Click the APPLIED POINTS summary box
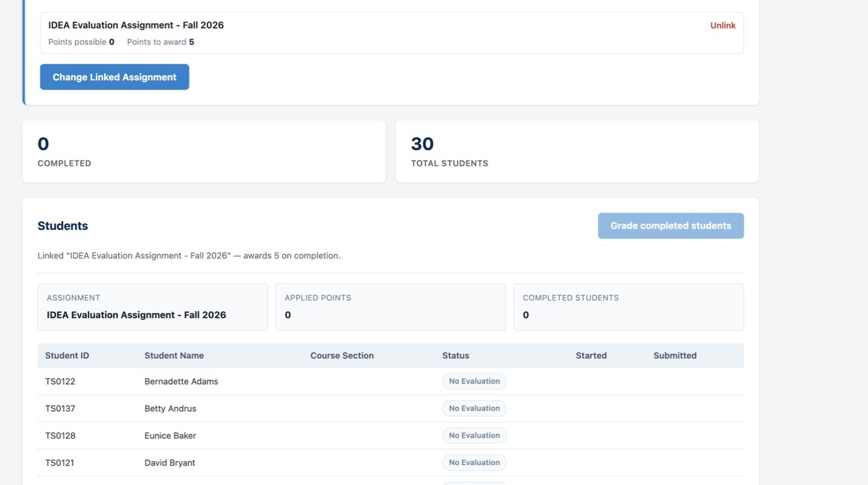Viewport: 868px width, 485px height. (x=390, y=307)
